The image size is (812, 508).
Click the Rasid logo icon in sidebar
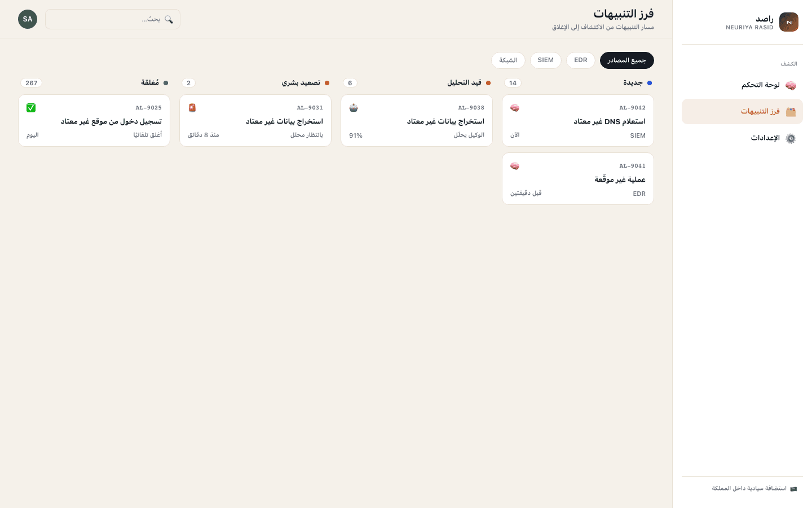click(x=788, y=22)
